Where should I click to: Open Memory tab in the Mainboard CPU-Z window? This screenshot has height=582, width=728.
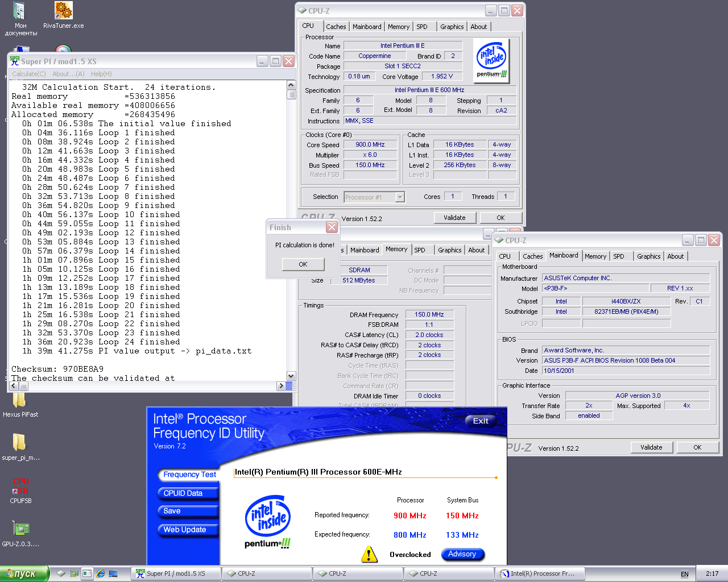(x=595, y=256)
